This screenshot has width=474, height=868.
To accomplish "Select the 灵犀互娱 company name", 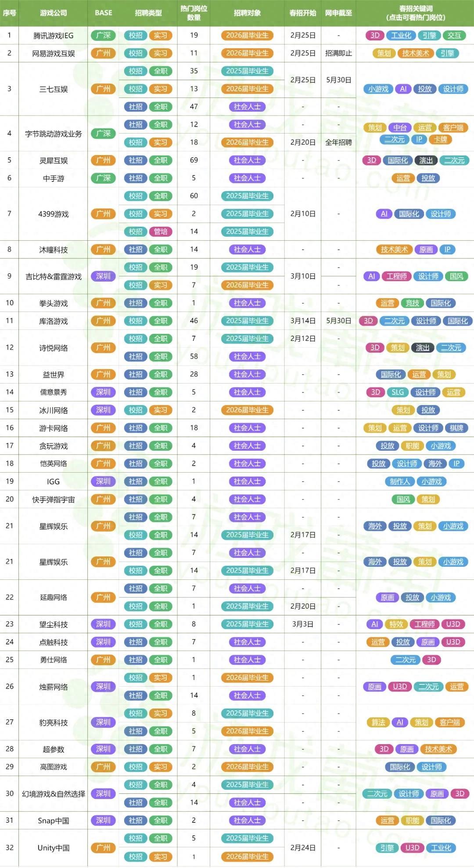I will 54,160.
